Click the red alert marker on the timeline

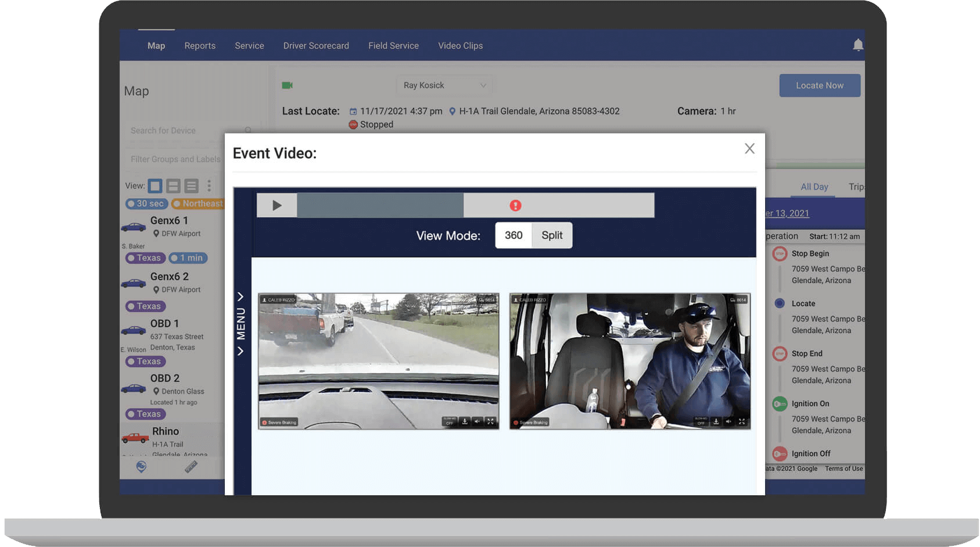pyautogui.click(x=515, y=205)
